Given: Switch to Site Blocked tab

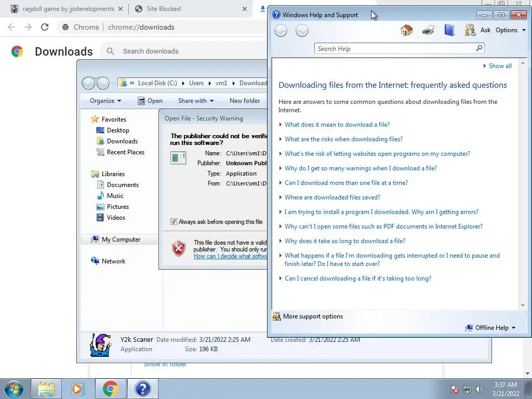Looking at the screenshot, I should pos(191,9).
